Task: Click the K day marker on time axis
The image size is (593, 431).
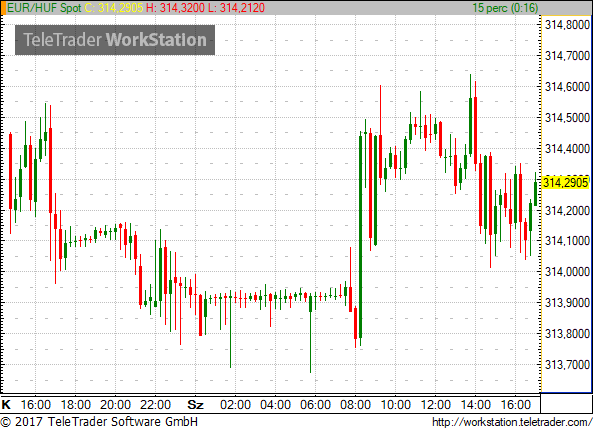Action: click(x=6, y=405)
